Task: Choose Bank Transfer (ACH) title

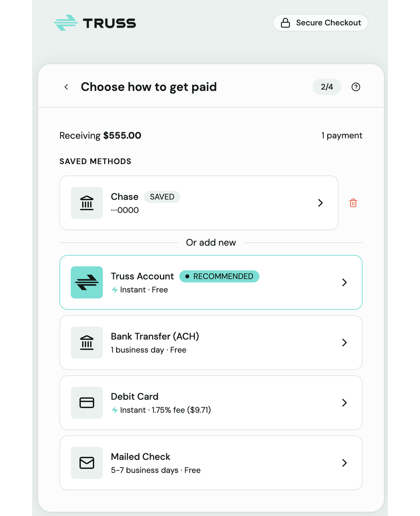Action: point(155,336)
